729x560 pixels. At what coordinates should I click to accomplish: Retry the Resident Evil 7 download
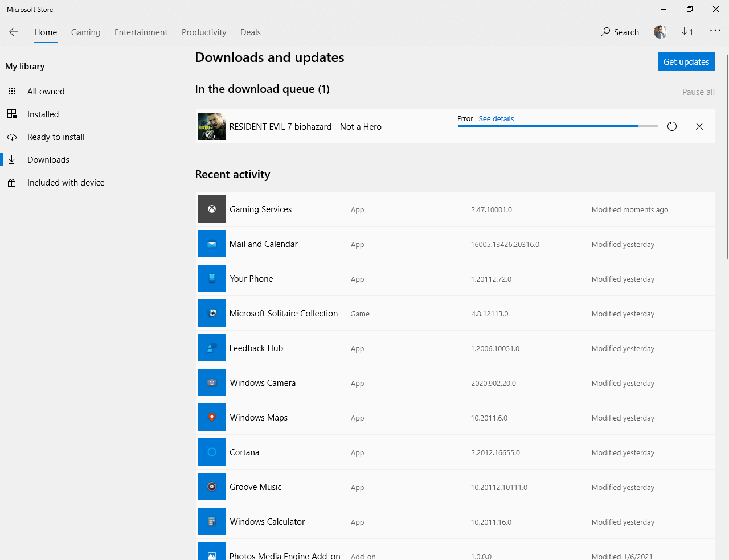(672, 126)
